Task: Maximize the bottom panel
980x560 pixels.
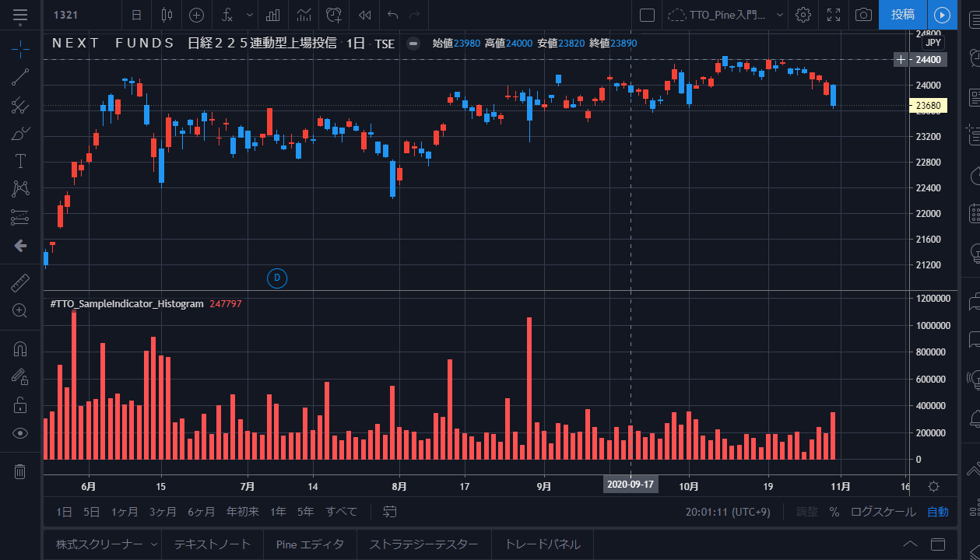Action: 938,544
